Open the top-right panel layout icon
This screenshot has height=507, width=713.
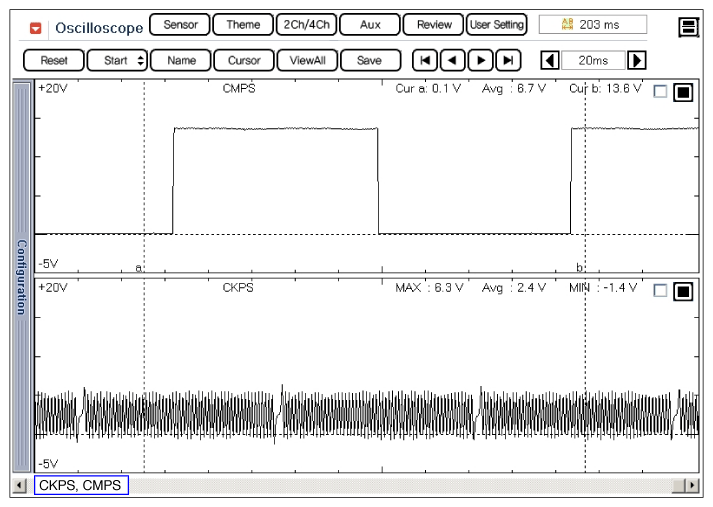click(x=688, y=26)
